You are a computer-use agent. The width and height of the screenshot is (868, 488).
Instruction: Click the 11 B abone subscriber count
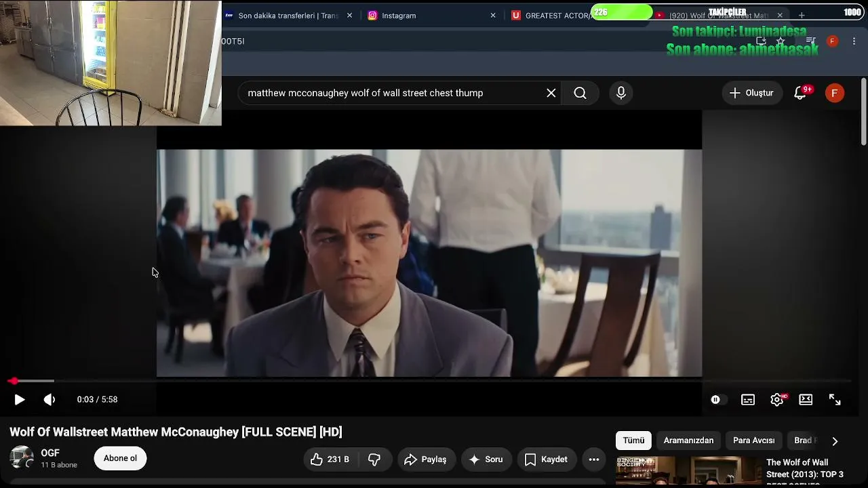point(59,465)
